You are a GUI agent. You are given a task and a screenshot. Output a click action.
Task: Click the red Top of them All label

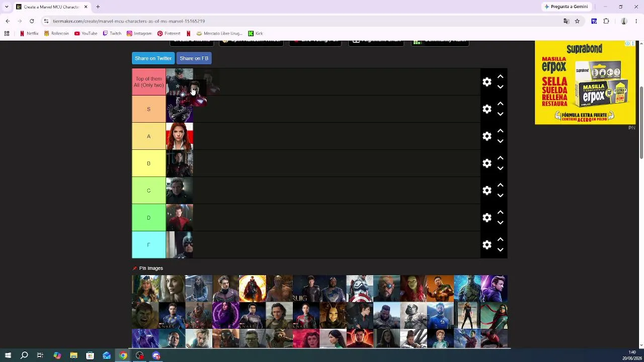click(148, 82)
